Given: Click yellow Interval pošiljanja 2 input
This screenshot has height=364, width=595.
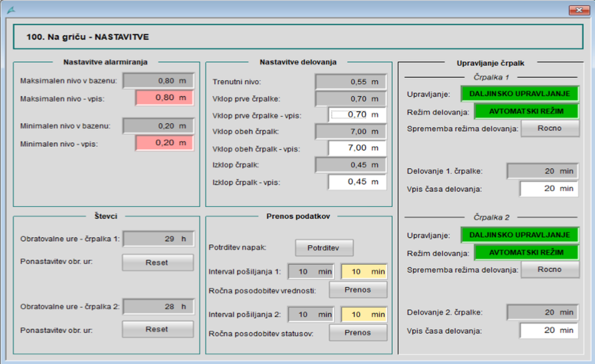Looking at the screenshot, I should coord(364,315).
